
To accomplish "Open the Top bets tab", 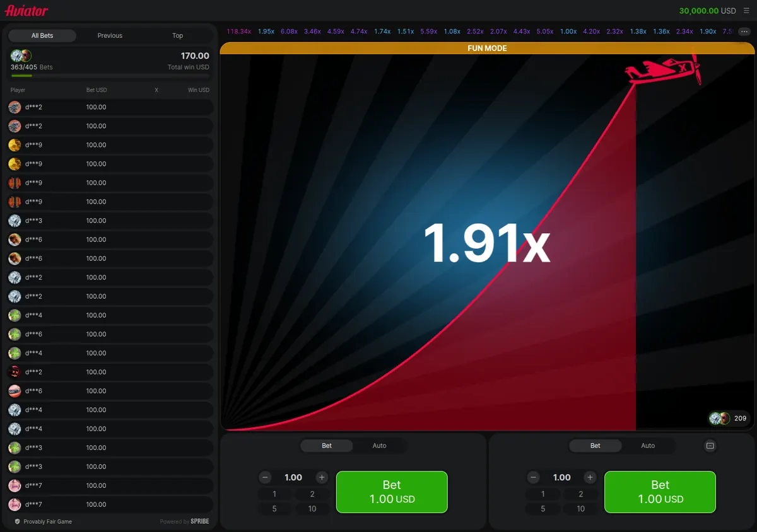I will [x=178, y=36].
